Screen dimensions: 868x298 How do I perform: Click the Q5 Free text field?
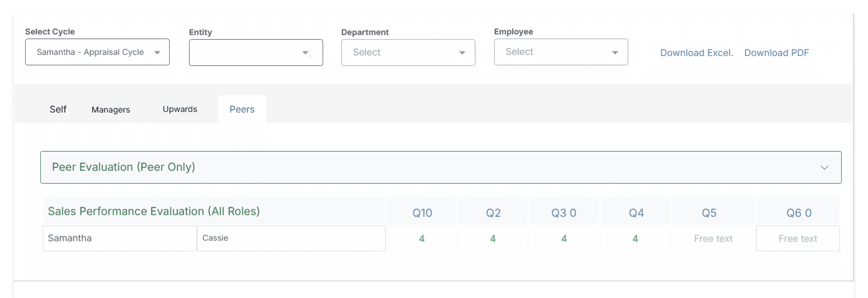[x=713, y=239]
